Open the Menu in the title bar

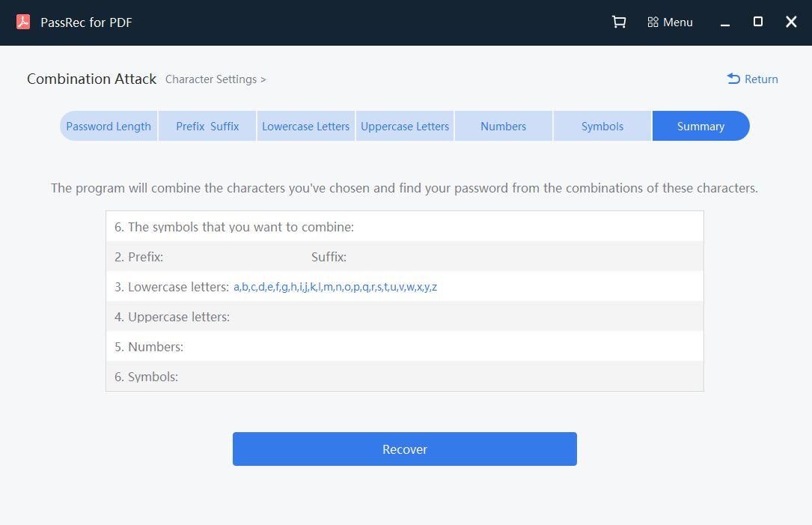pos(670,22)
